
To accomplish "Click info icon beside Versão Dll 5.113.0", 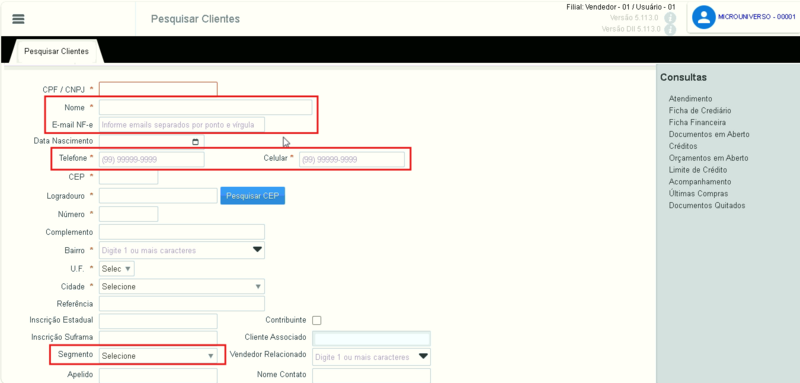I will coord(670,29).
